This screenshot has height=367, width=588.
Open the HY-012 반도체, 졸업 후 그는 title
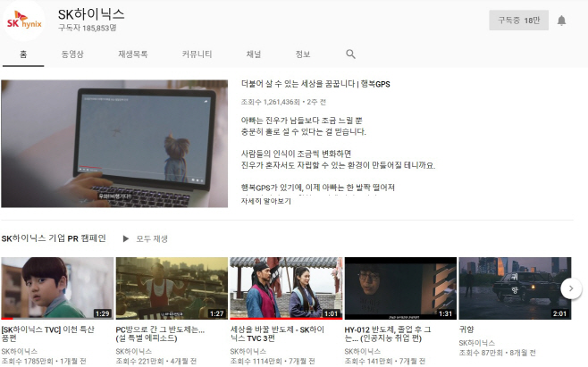[x=388, y=334]
